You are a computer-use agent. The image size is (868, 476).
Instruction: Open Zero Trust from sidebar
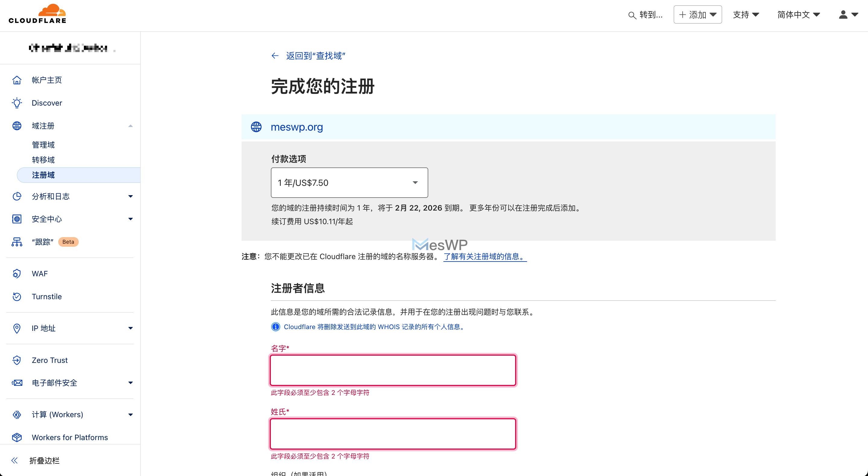tap(50, 360)
